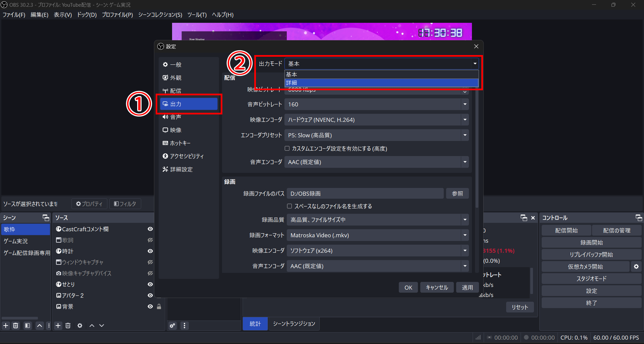Show ウィンドウキャプチャ source visibility
The width and height of the screenshot is (644, 344).
(x=150, y=262)
